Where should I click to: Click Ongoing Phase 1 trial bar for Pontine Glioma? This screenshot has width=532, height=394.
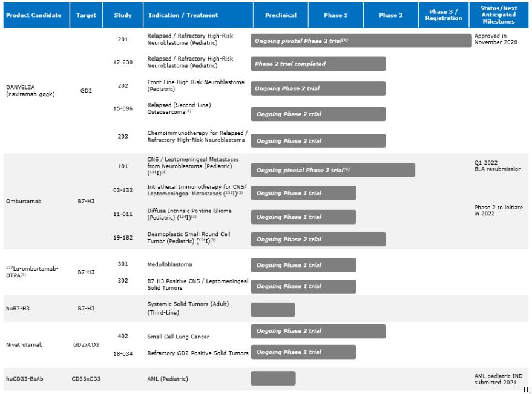click(303, 217)
